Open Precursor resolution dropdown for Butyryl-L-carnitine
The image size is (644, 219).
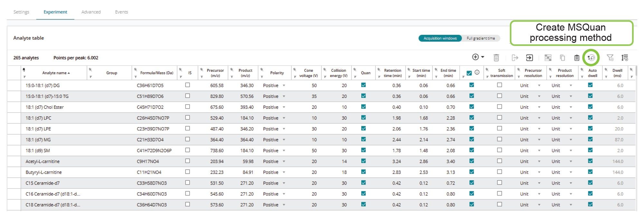coord(539,172)
